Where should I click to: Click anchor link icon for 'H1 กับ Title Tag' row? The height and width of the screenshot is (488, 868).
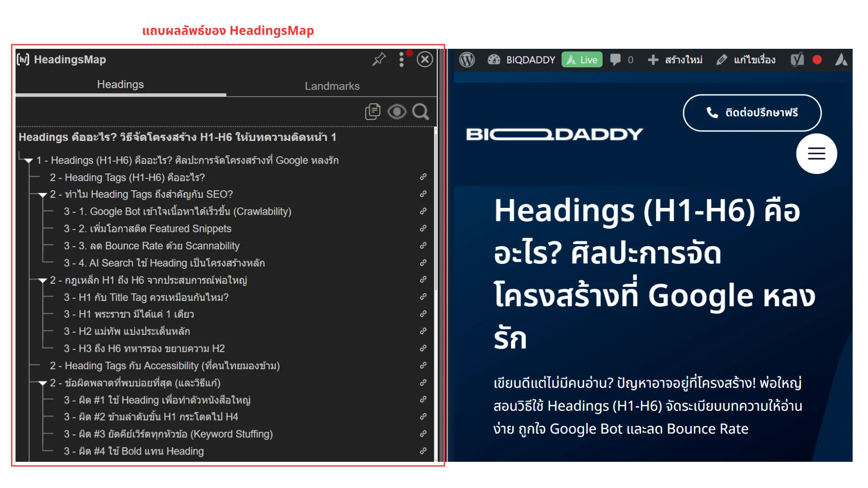[x=423, y=297]
